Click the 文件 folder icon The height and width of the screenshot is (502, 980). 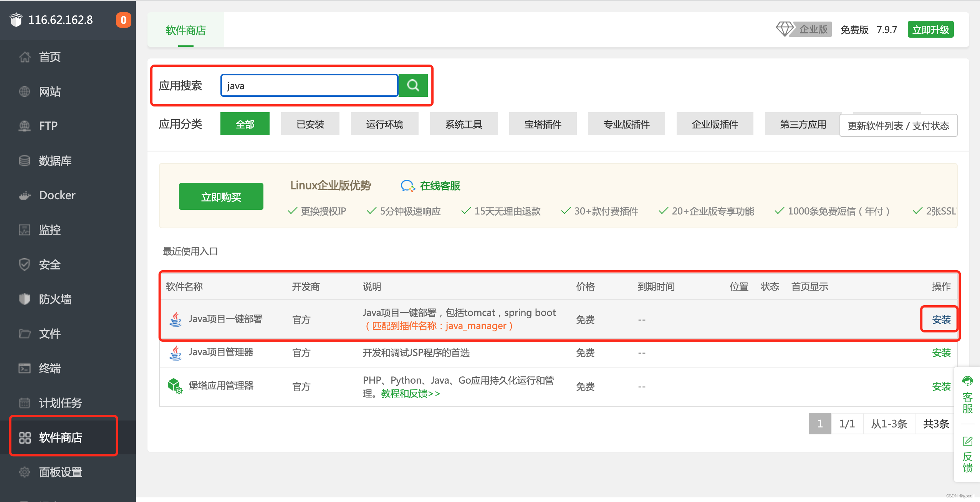pyautogui.click(x=25, y=334)
